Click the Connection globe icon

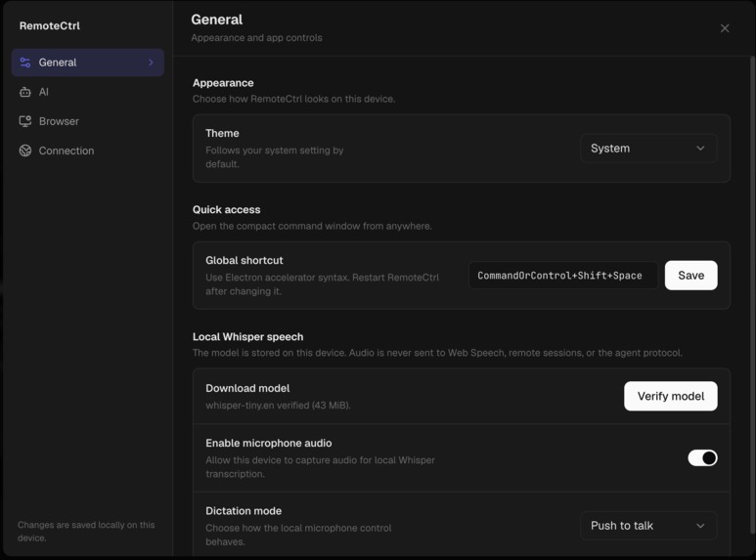[x=25, y=151]
